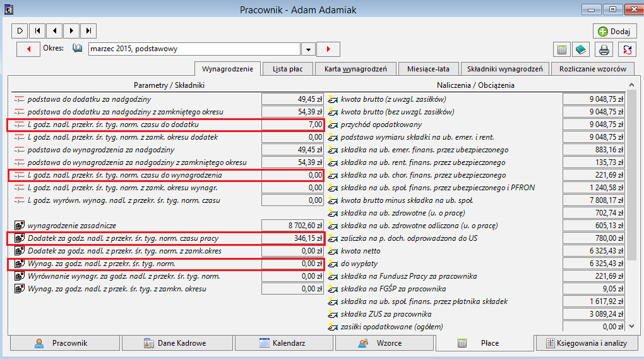Open the Kalendarz bottom tab
The width and height of the screenshot is (644, 359).
point(284,343)
